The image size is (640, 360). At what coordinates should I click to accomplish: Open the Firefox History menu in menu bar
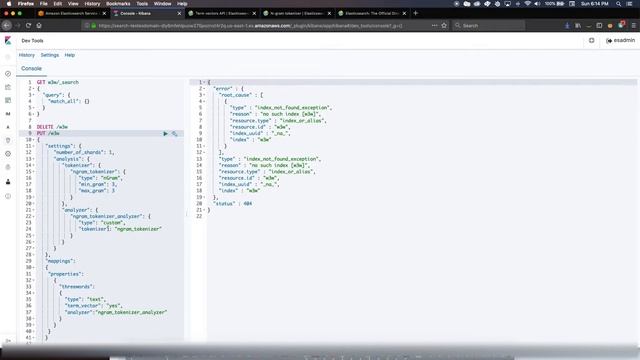pyautogui.click(x=92, y=4)
